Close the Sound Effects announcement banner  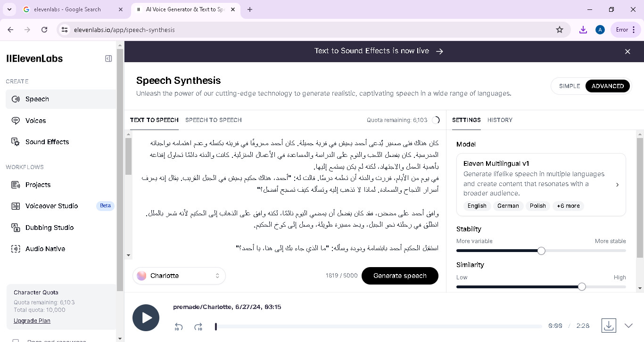coord(627,51)
